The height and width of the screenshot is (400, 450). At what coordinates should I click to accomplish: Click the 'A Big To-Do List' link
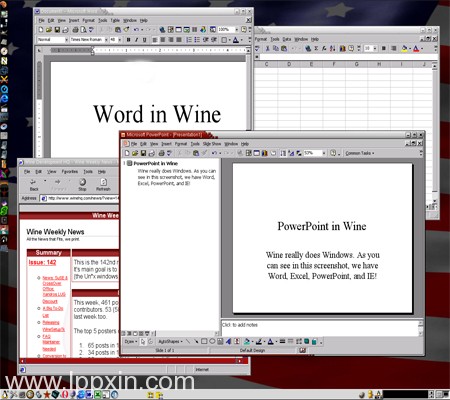pos(53,312)
